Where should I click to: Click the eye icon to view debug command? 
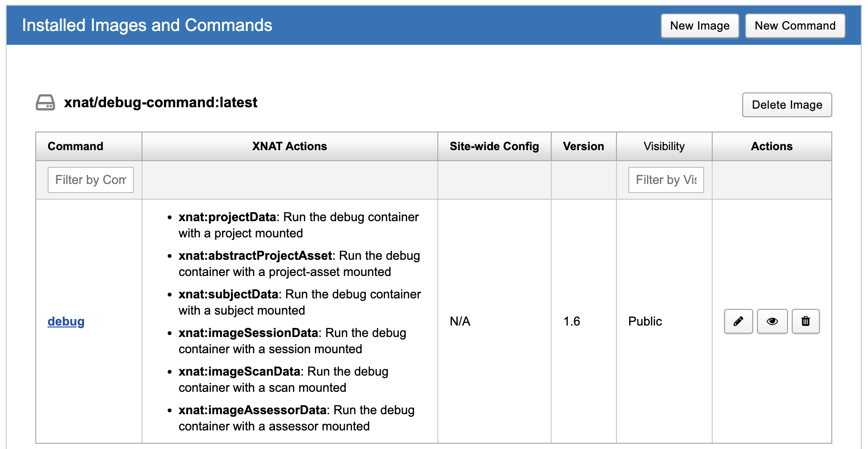(x=772, y=321)
